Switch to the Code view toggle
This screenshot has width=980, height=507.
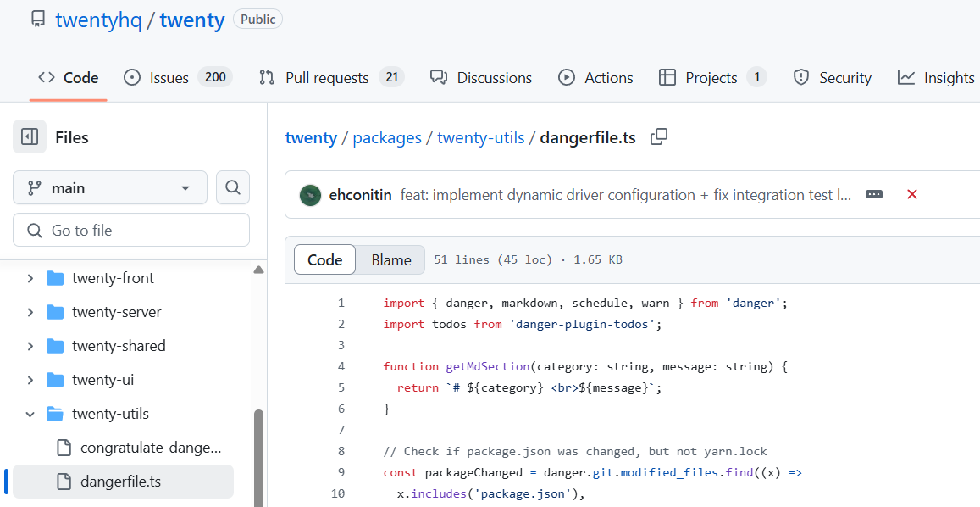(325, 259)
